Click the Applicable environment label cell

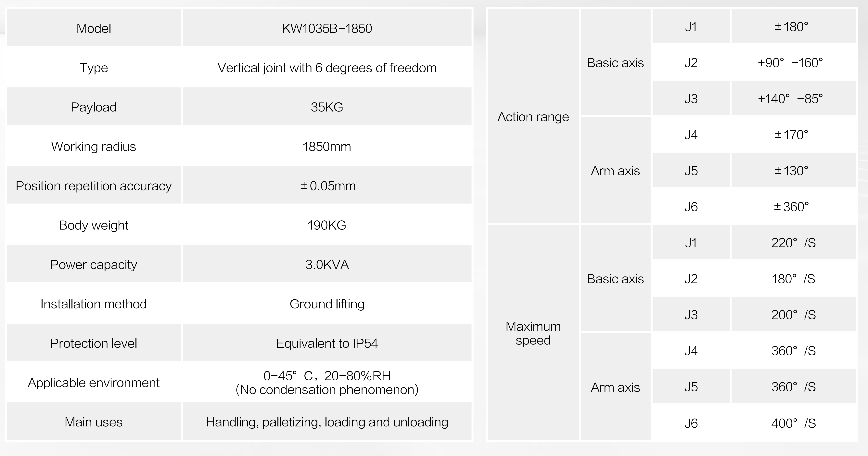tap(94, 382)
